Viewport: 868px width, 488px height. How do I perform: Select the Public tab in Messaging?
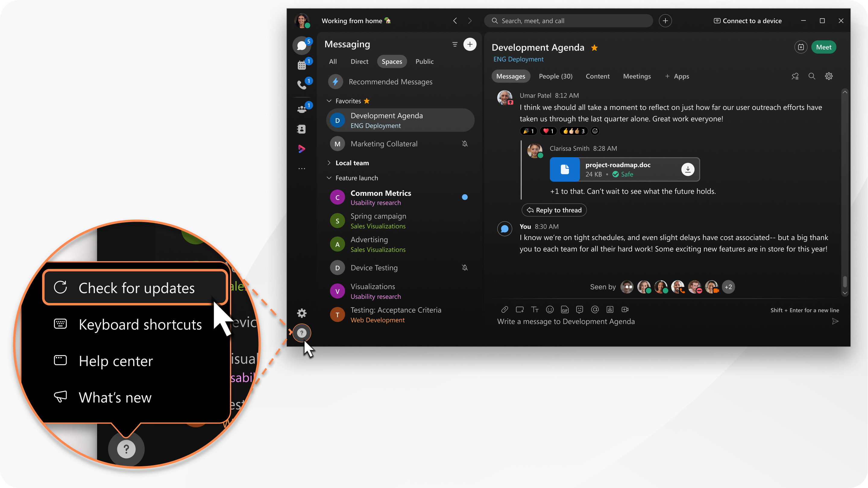click(424, 61)
